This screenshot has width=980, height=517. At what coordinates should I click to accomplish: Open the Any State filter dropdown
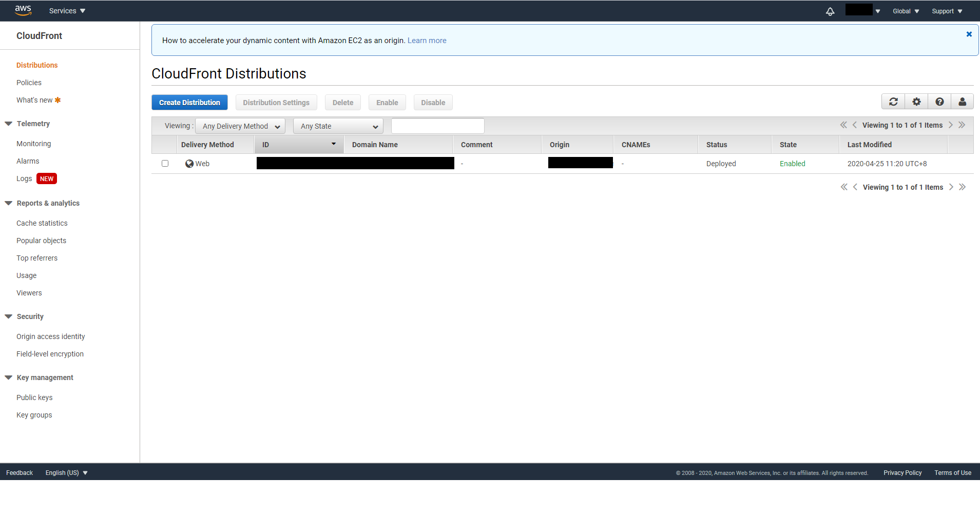tap(338, 126)
